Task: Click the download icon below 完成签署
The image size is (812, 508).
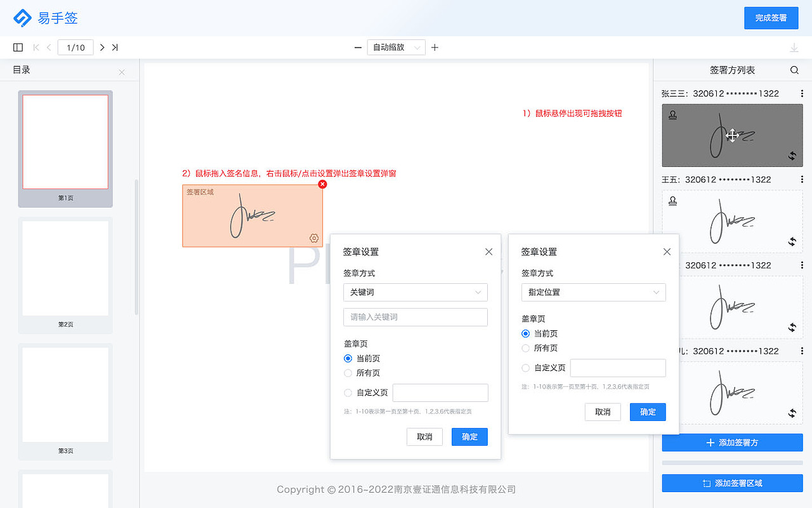Action: point(793,47)
